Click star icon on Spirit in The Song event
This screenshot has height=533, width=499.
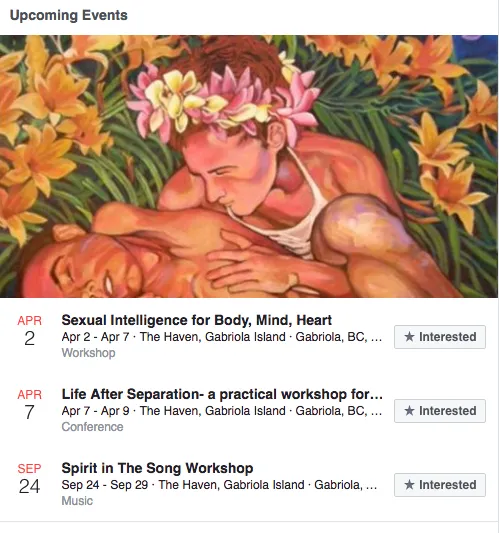(x=409, y=485)
